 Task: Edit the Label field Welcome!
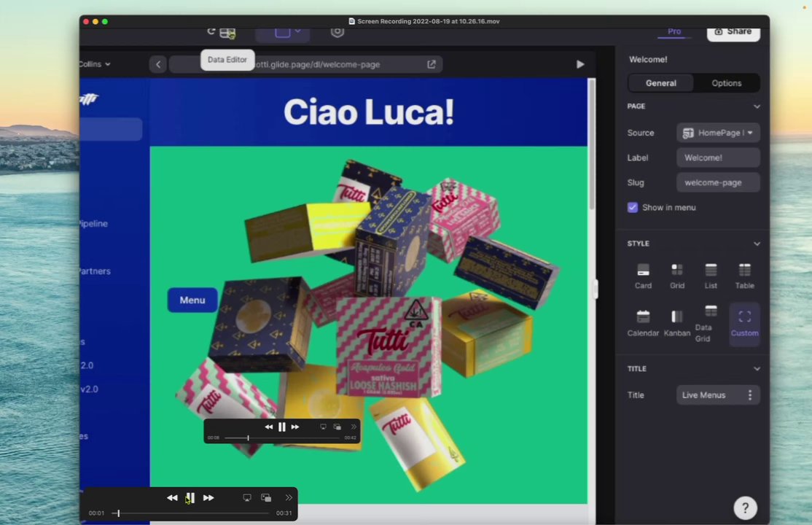pos(718,157)
